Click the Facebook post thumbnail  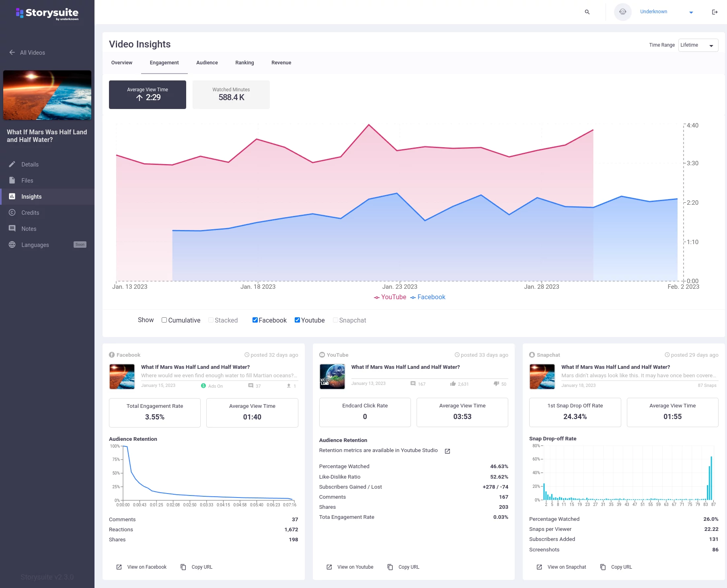click(x=122, y=376)
